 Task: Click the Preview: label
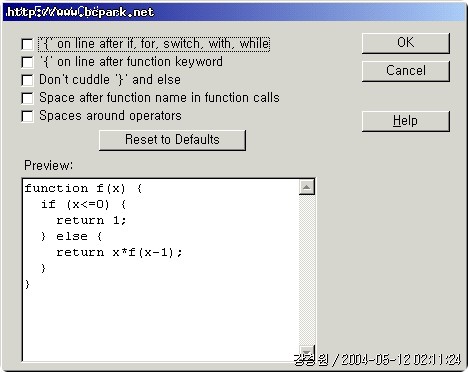(x=48, y=165)
